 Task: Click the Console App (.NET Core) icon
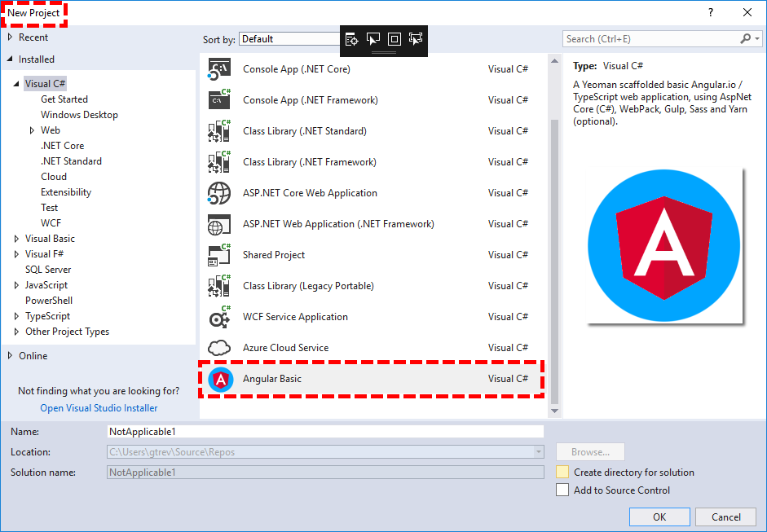point(219,68)
